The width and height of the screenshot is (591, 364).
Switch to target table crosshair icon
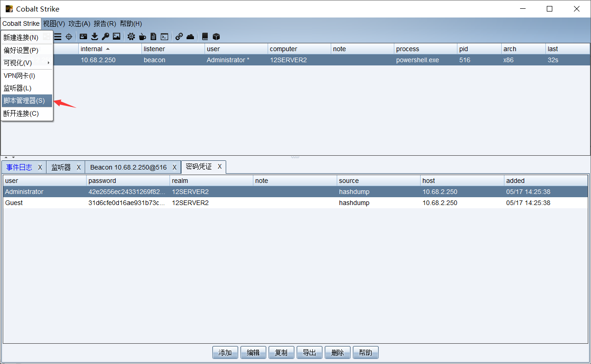point(69,36)
